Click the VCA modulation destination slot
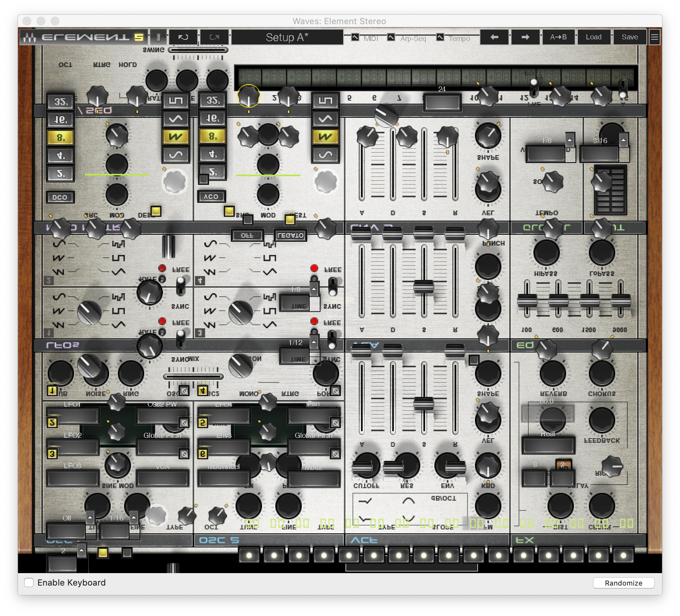Screen dimensions: 680x616 pyautogui.click(x=162, y=478)
